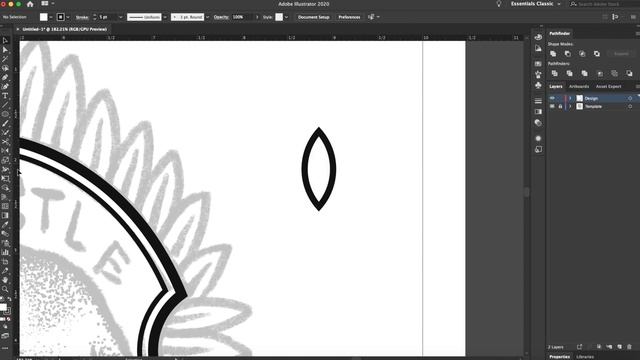Click the Document Setup button
The image size is (640, 360).
[313, 17]
